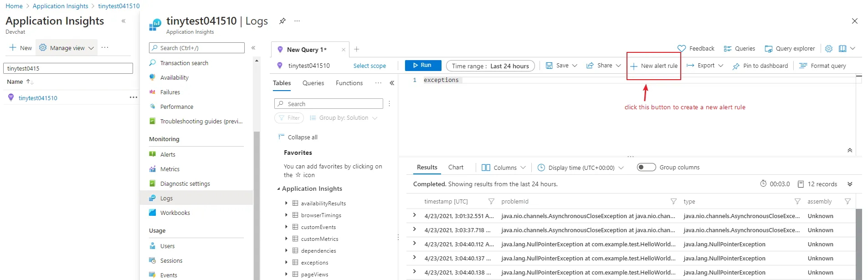Click Select scope link
Screen dimensions: 868x280
(x=370, y=66)
